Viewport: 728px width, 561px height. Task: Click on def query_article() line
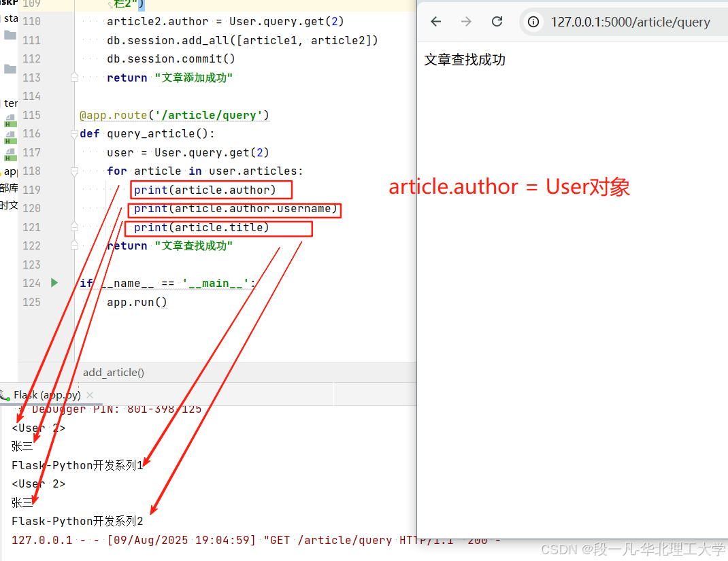coord(147,134)
